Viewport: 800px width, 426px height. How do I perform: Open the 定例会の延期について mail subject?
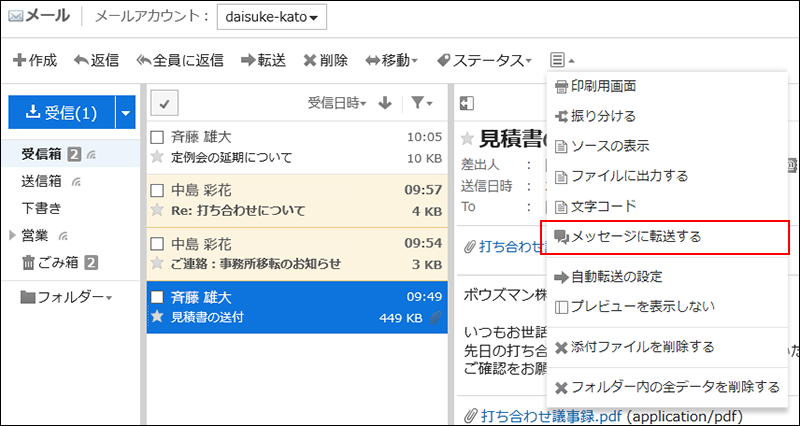pos(232,158)
